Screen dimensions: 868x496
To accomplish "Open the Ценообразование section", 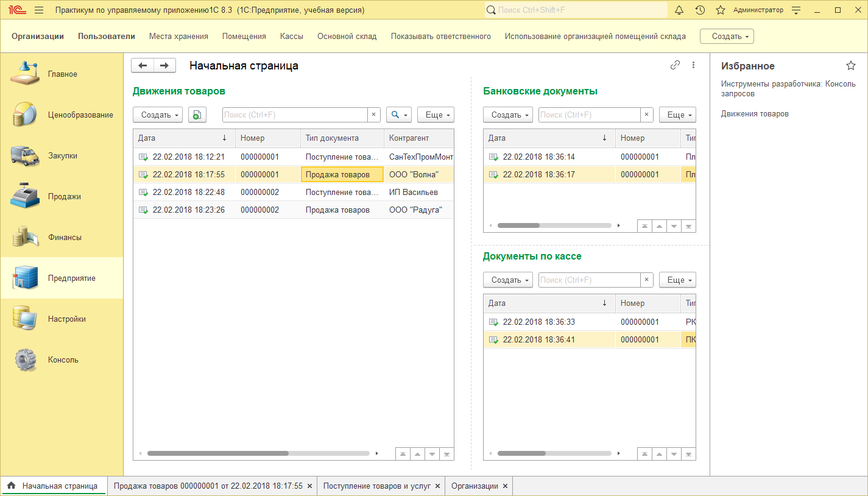I will coord(62,115).
